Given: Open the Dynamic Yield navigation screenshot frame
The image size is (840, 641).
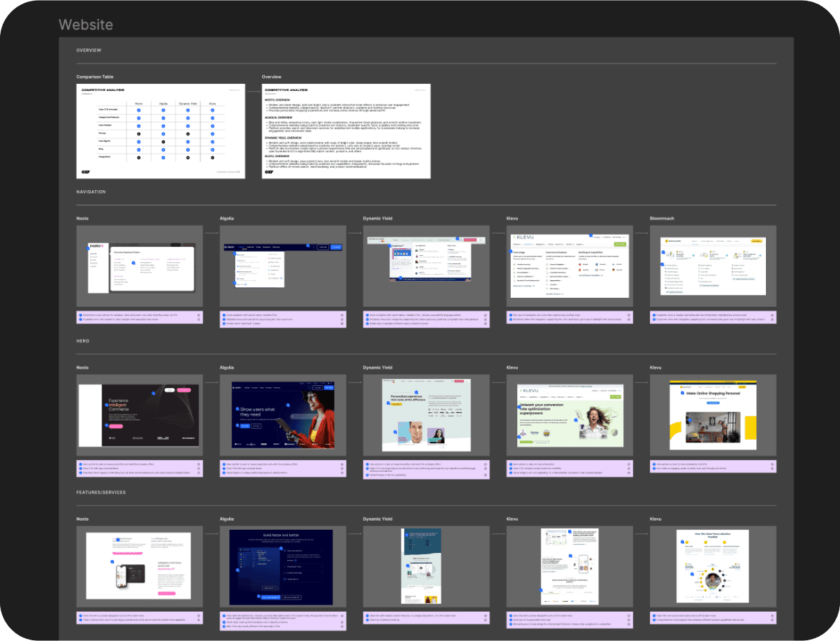Looking at the screenshot, I should tap(426, 266).
